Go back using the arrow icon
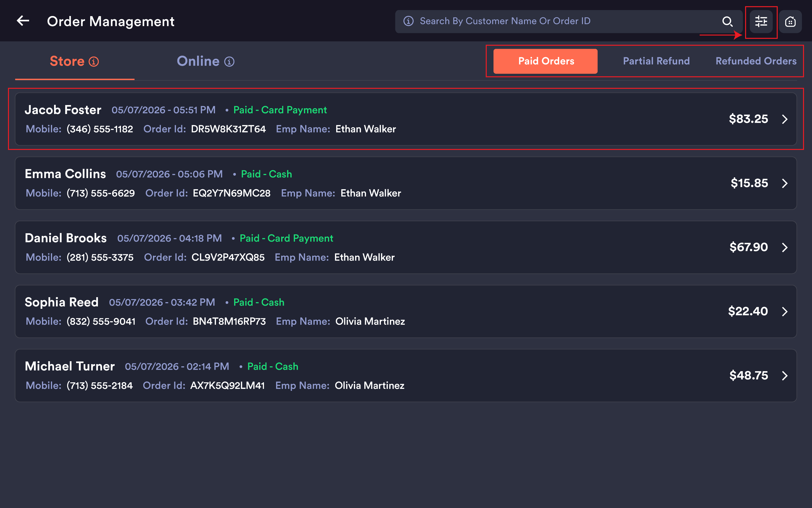Viewport: 812px width, 508px height. coord(23,21)
